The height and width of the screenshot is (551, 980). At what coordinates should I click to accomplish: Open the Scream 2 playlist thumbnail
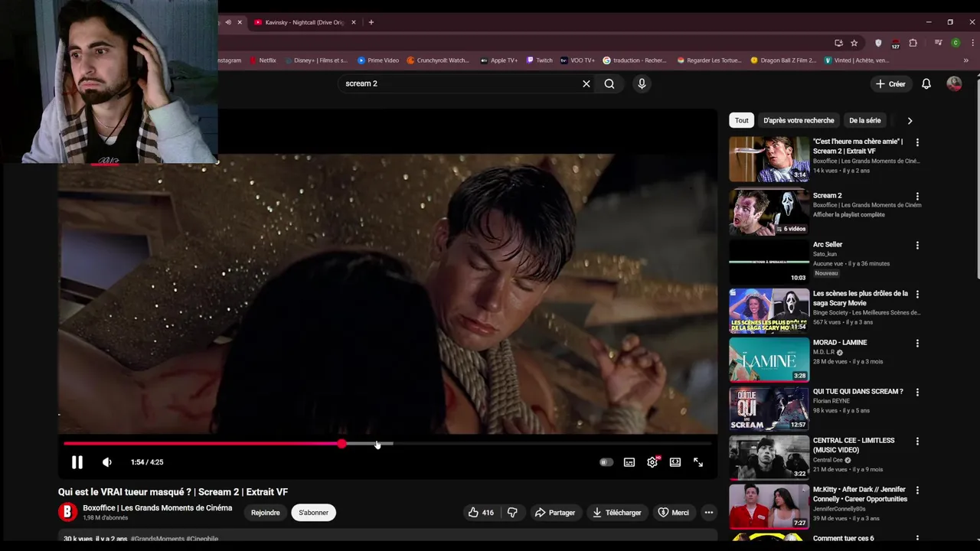click(x=769, y=213)
